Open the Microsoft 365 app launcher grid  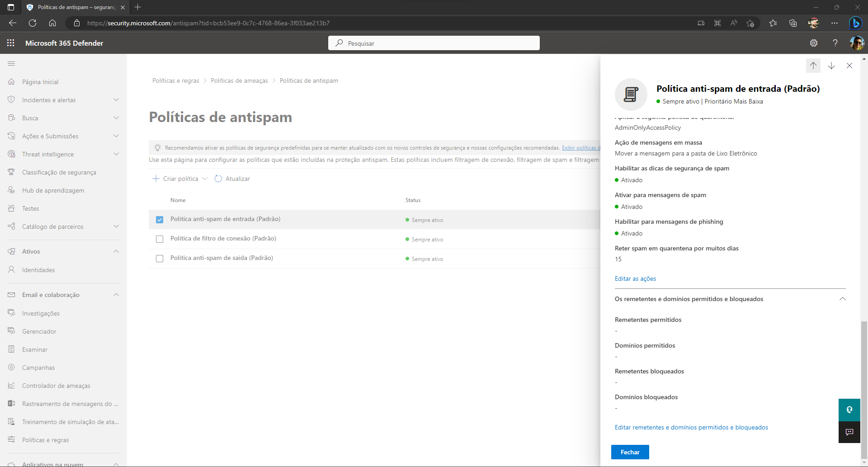pyautogui.click(x=11, y=43)
